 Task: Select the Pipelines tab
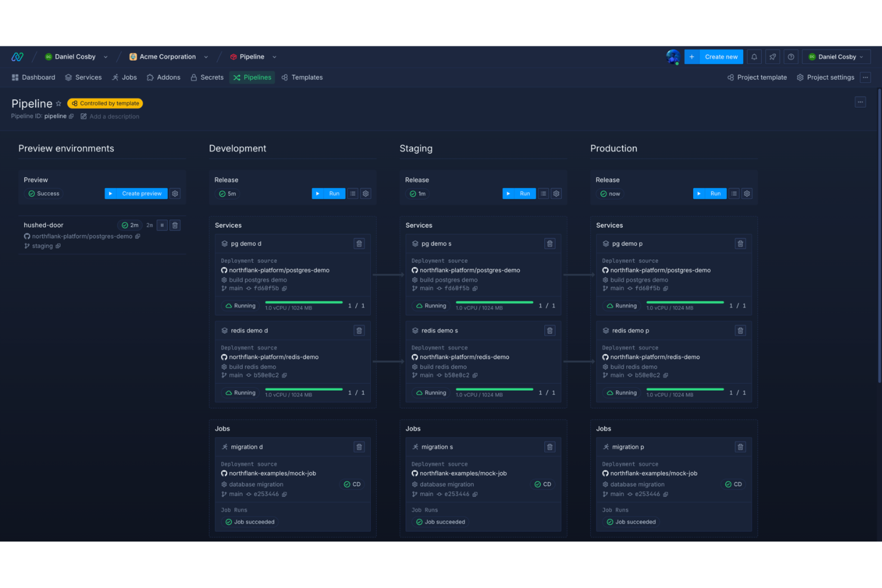pyautogui.click(x=252, y=77)
